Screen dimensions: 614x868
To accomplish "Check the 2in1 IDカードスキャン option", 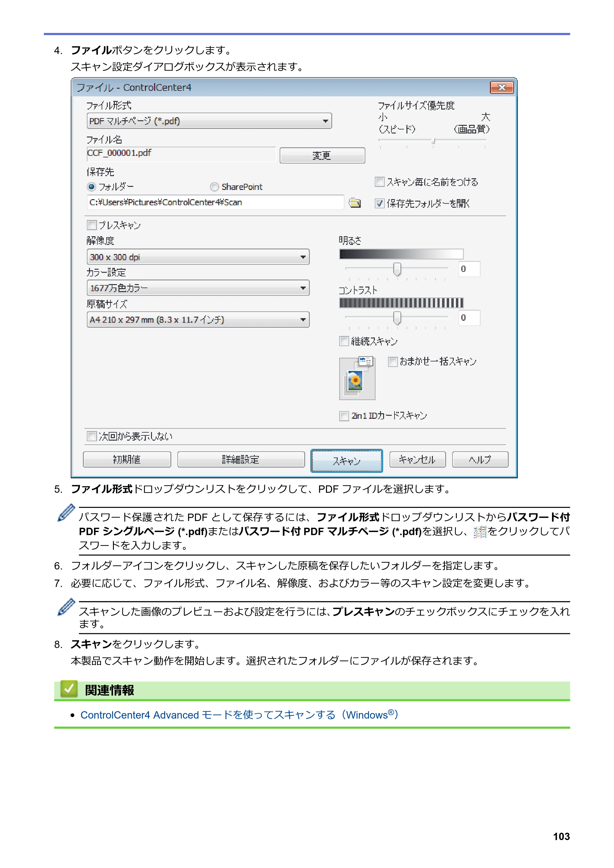I will pyautogui.click(x=344, y=416).
